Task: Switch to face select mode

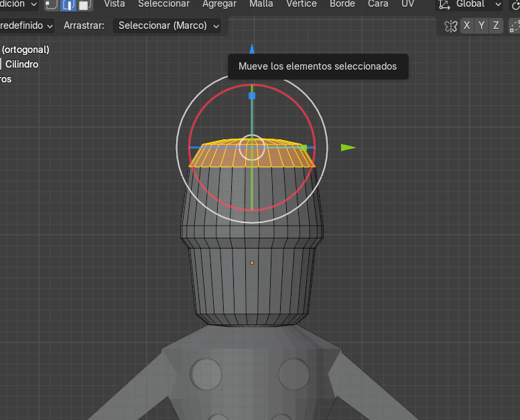Action: pos(84,5)
